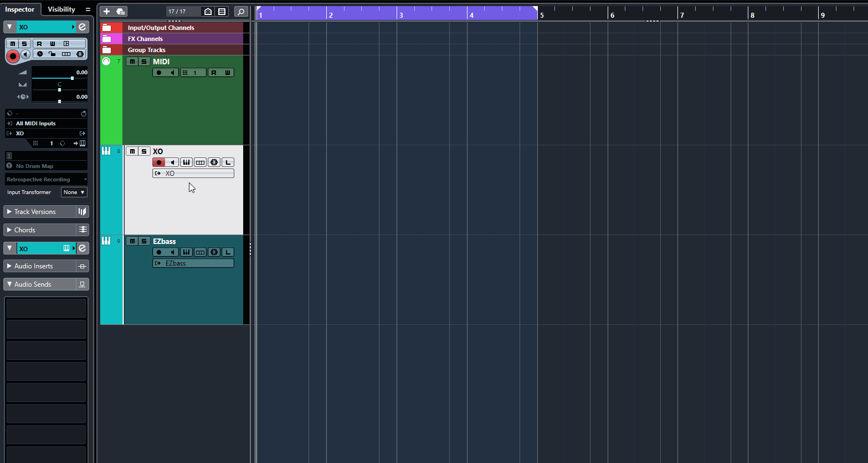Open the All MIDI Inputs routing dropdown
Viewport: 868px width, 463px height.
[47, 124]
